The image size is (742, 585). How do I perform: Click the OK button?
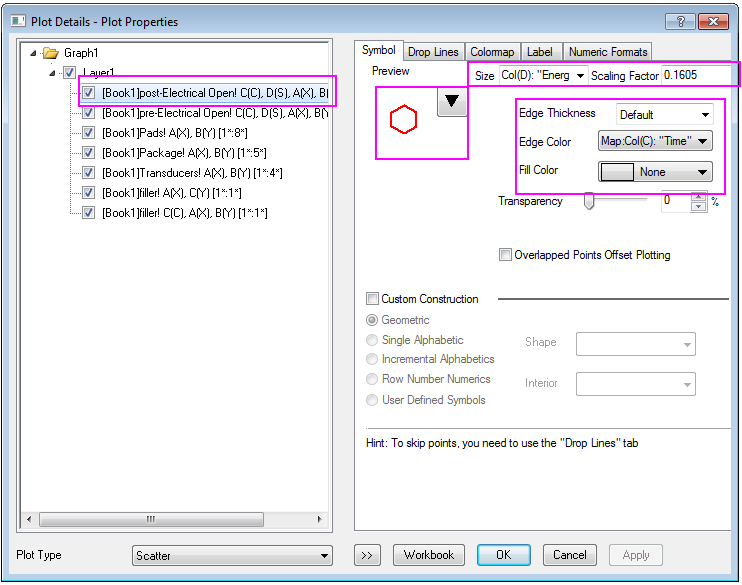503,555
